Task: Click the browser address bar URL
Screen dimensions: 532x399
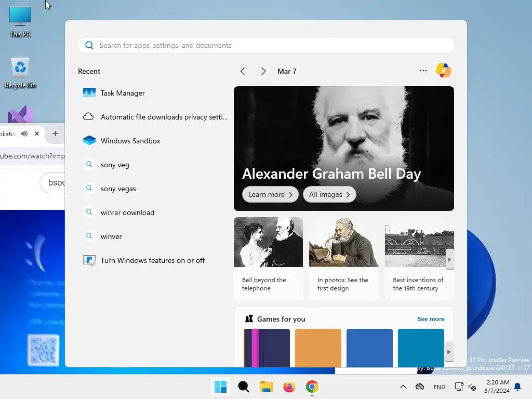Action: 32,156
